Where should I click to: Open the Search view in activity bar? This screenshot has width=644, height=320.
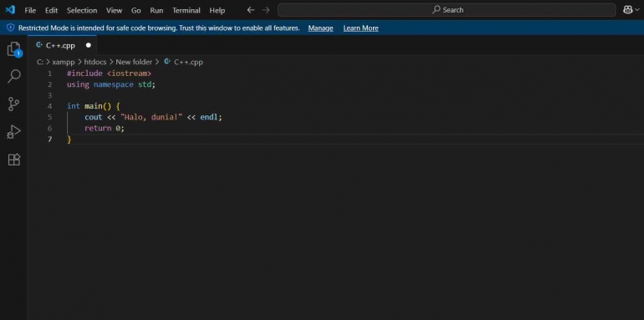[14, 76]
